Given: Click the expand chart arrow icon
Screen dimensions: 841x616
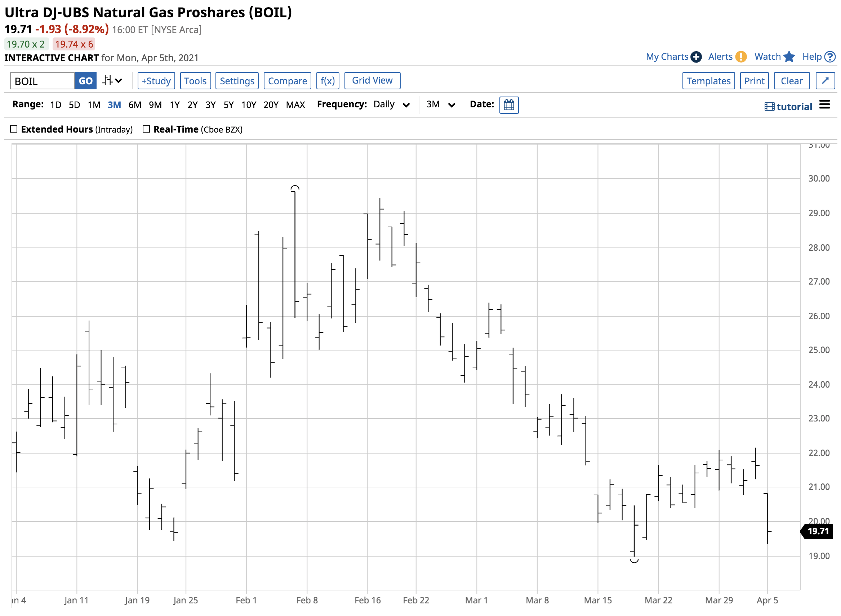Looking at the screenshot, I should point(825,81).
